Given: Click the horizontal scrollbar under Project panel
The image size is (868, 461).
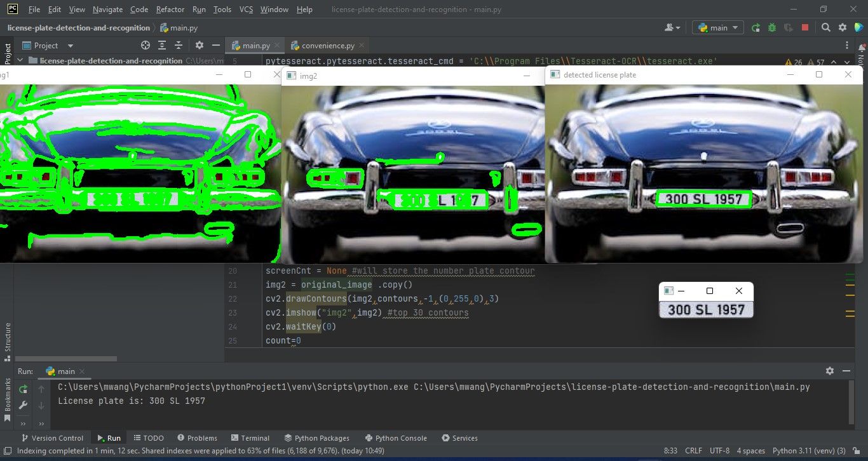Looking at the screenshot, I should [x=65, y=359].
